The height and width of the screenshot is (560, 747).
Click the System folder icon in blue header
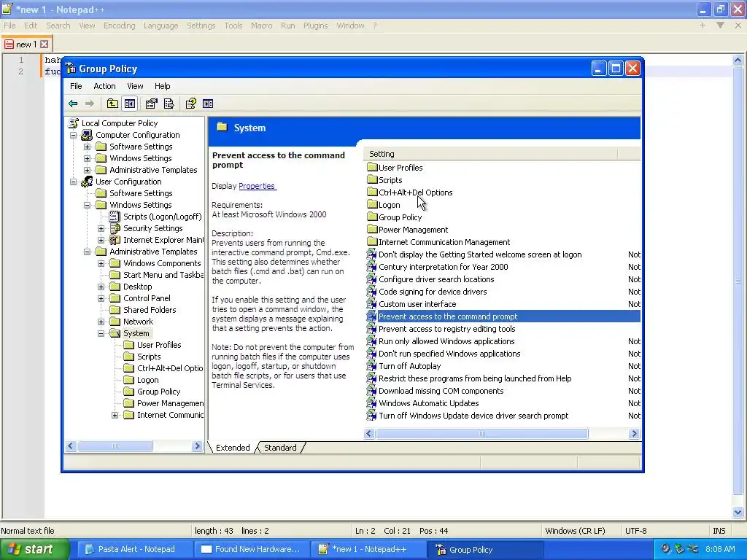pyautogui.click(x=222, y=127)
